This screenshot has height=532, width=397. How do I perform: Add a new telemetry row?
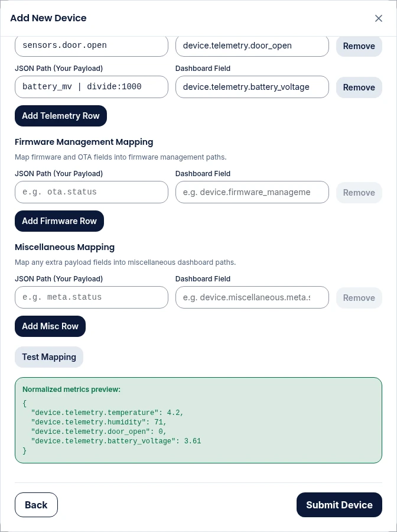click(61, 116)
